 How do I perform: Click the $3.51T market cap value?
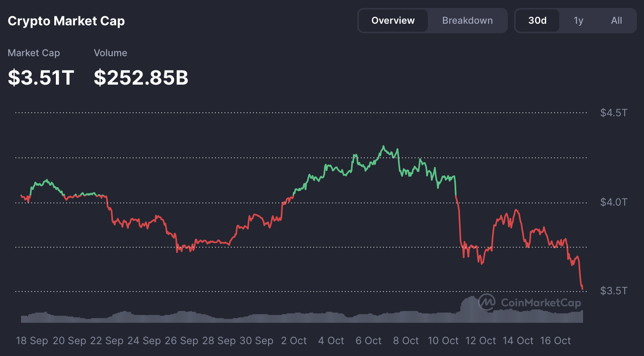41,78
